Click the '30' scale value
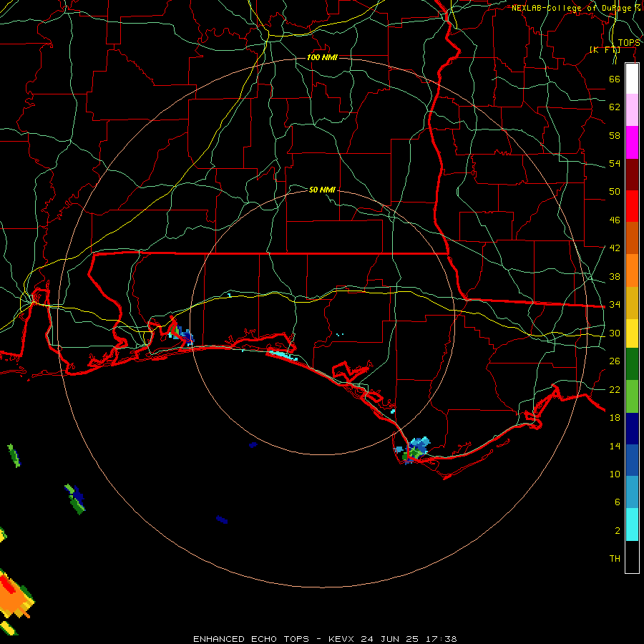Screen dimensions: 644x644 point(615,333)
